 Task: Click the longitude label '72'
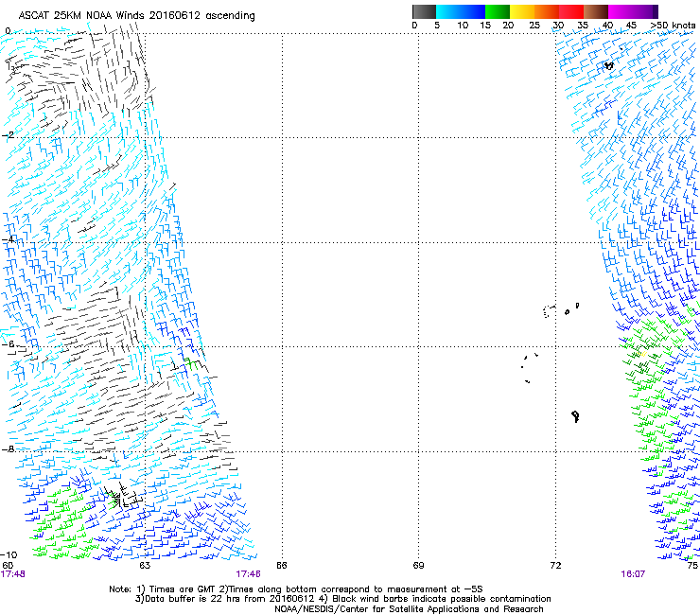[555, 566]
